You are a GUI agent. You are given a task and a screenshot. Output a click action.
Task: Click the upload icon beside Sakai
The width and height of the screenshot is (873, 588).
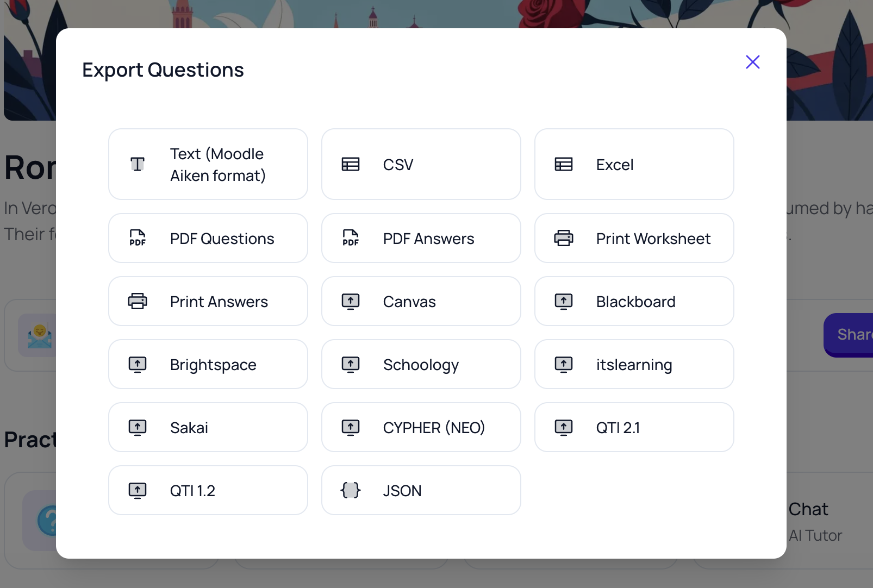point(138,427)
